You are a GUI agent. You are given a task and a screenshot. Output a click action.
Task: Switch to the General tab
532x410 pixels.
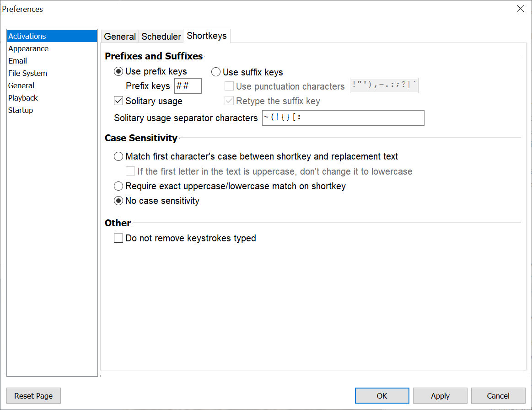120,37
